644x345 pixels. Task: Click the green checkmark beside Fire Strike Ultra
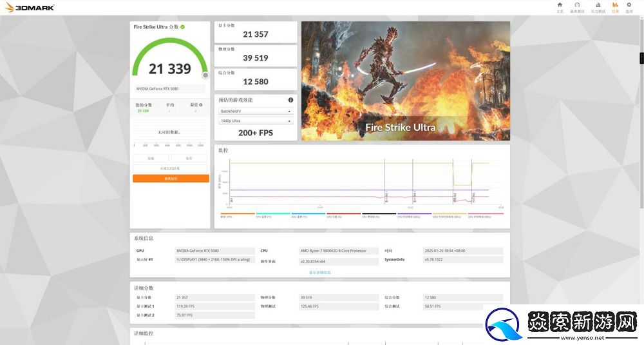[183, 27]
